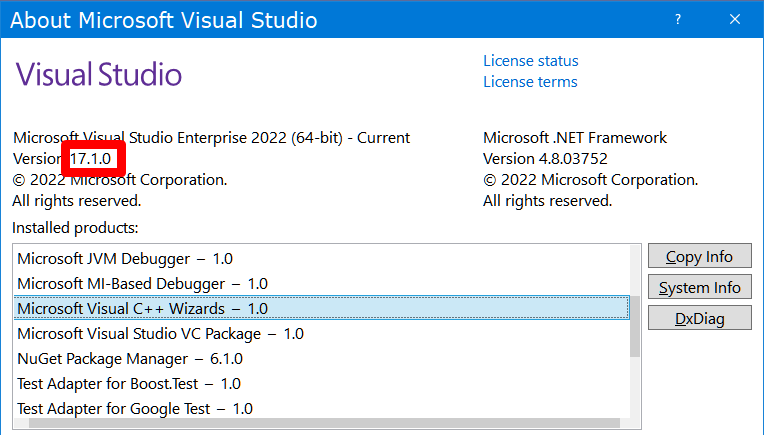Select the Microsoft MI-Based Debugger entry

tap(142, 284)
